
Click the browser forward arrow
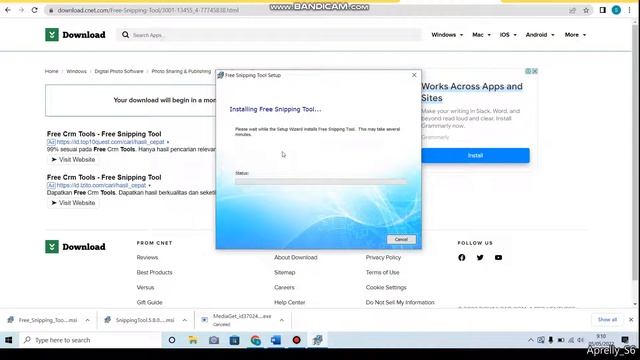pos(21,10)
